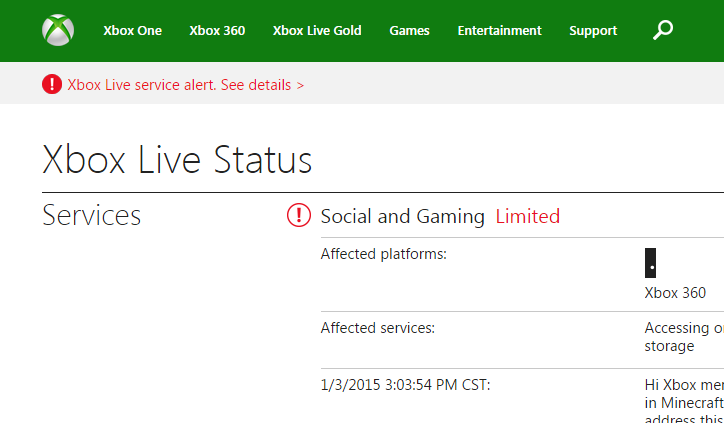Screen dimensions: 724x423
Task: Go to the Entertainment menu
Action: click(499, 31)
